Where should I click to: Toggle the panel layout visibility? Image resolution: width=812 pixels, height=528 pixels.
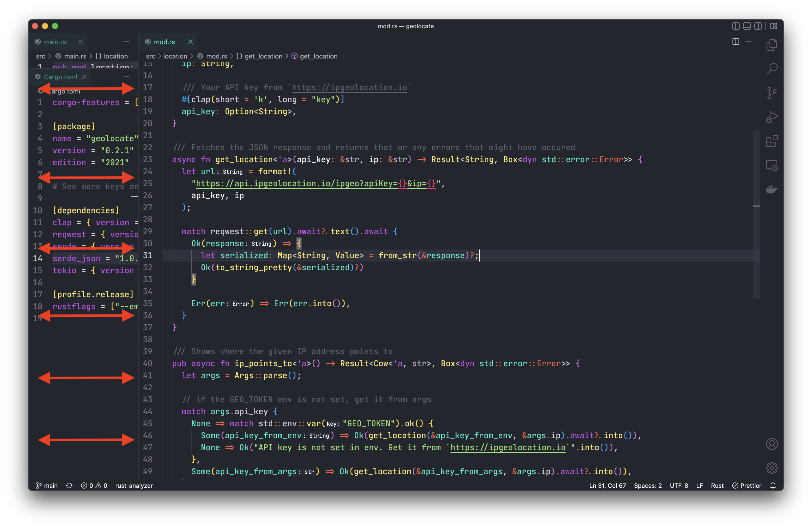747,26
